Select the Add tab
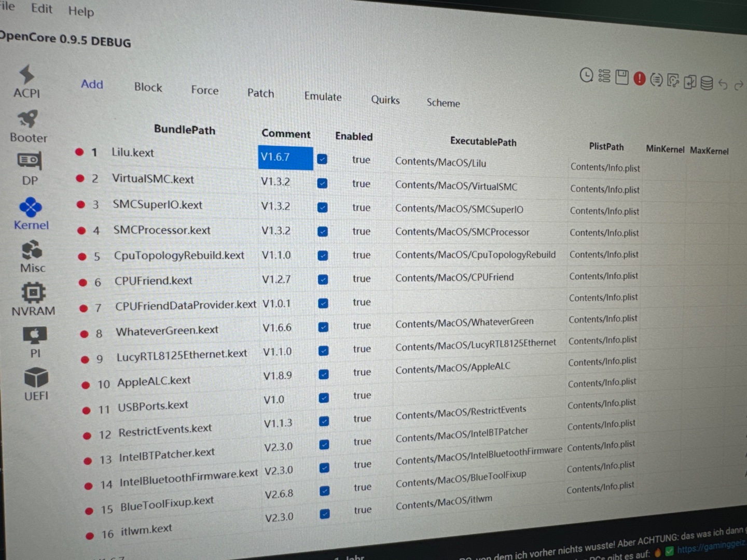The image size is (747, 560). (92, 84)
